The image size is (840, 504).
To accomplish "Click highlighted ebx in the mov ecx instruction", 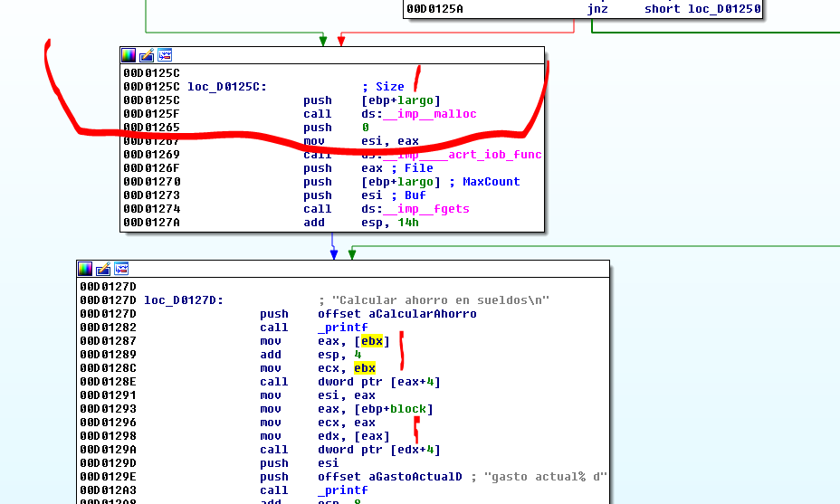I will click(x=365, y=368).
